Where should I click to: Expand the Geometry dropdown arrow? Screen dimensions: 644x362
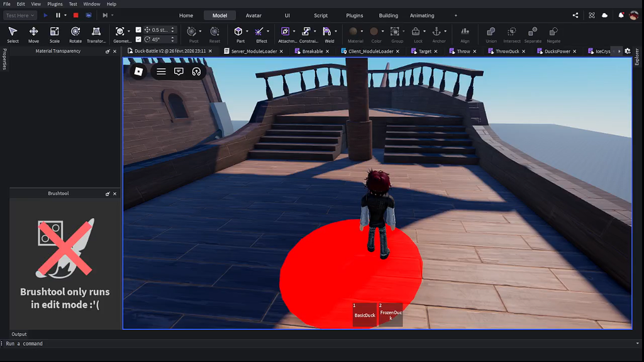coord(128,31)
